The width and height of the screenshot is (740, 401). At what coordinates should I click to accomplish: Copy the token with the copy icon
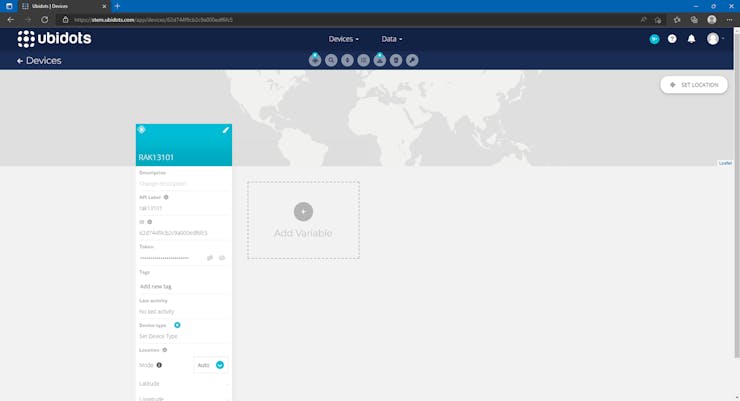(x=210, y=258)
